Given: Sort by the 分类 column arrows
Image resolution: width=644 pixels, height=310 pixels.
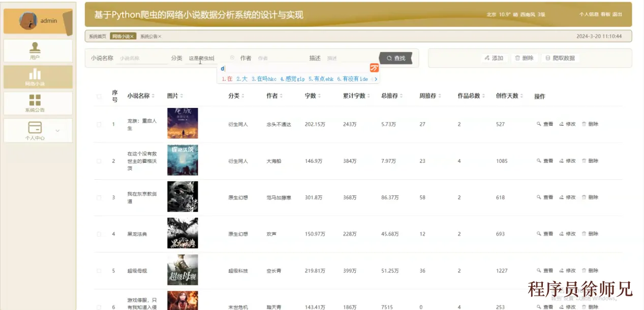Looking at the screenshot, I should pos(242,96).
